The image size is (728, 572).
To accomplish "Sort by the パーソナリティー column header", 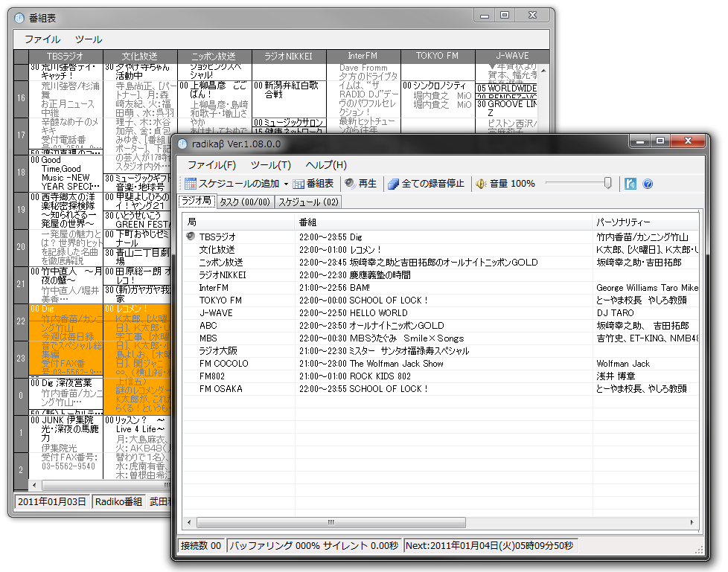I will click(x=645, y=222).
